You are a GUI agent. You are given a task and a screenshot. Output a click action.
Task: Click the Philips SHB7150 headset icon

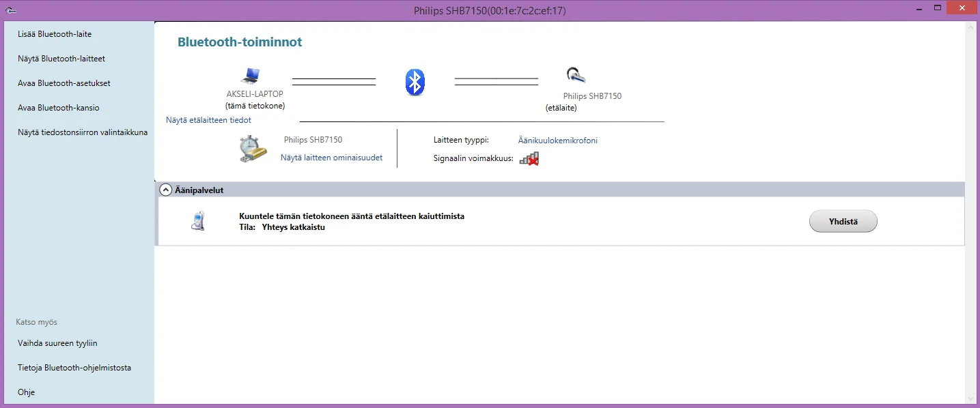575,76
